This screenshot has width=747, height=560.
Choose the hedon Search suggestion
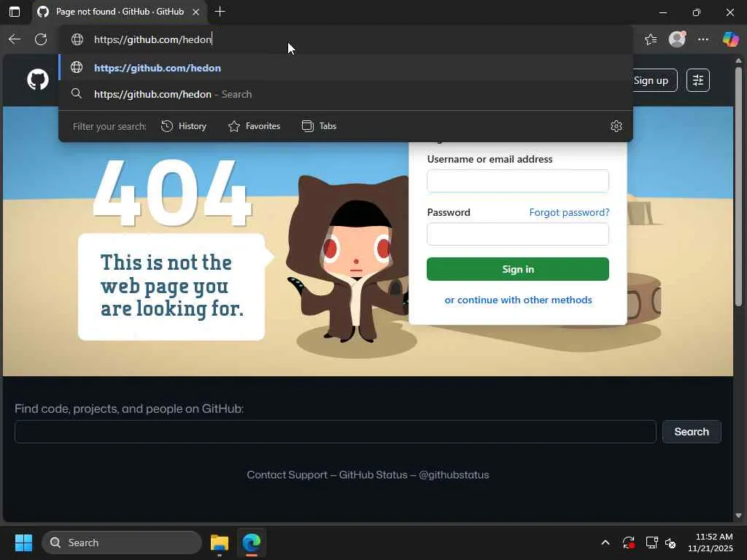click(x=346, y=94)
